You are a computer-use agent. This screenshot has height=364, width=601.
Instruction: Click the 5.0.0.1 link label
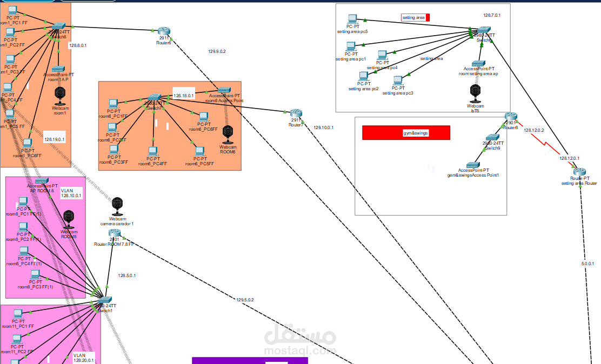[x=587, y=264]
